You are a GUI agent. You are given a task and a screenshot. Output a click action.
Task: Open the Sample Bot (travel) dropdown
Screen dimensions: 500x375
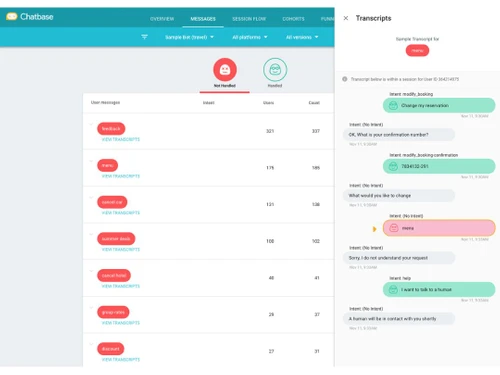[x=189, y=37]
